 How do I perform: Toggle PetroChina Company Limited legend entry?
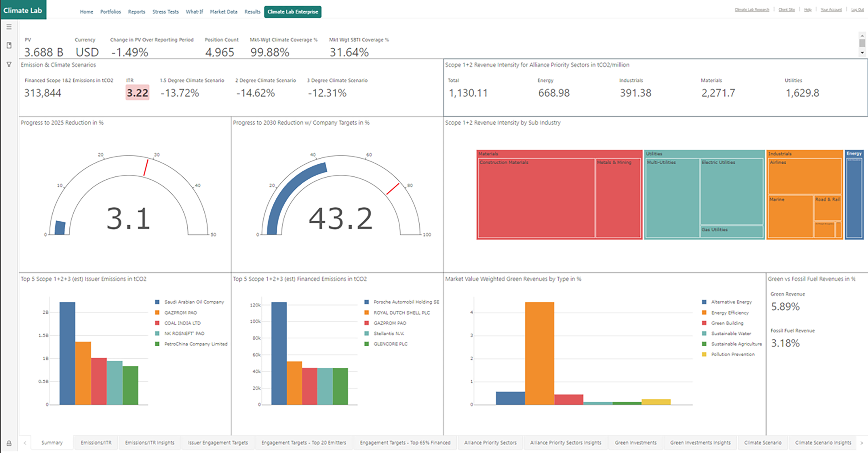[x=191, y=344]
